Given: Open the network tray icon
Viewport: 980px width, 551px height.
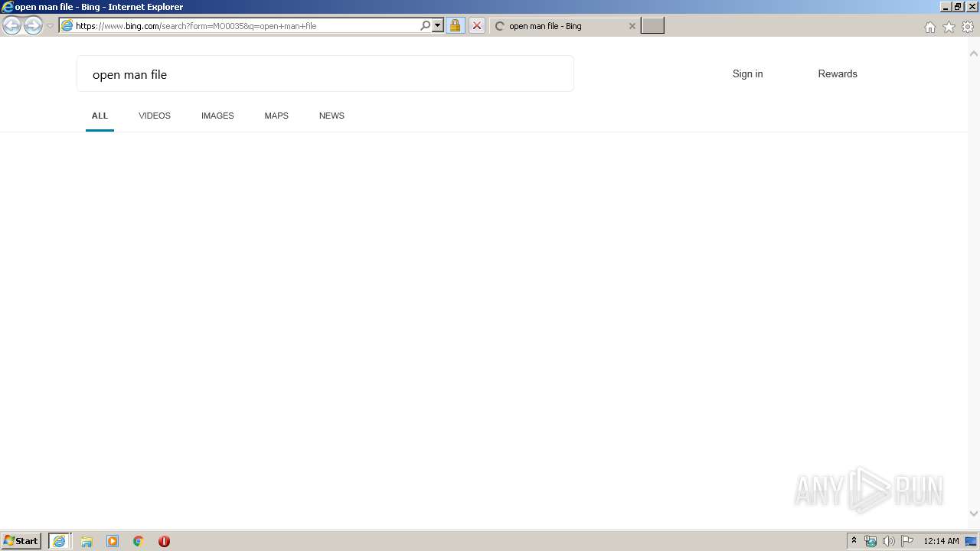Looking at the screenshot, I should point(871,541).
